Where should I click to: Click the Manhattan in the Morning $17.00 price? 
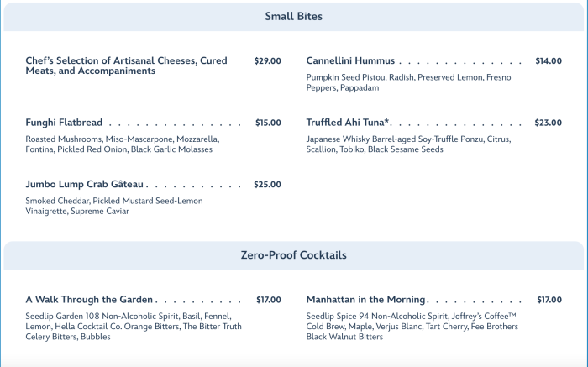pos(549,300)
